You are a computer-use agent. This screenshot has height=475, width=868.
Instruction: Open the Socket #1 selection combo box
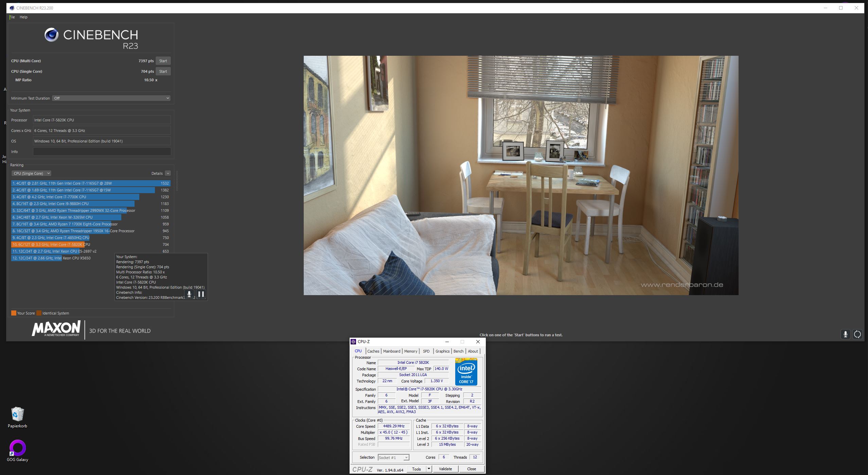pos(393,458)
